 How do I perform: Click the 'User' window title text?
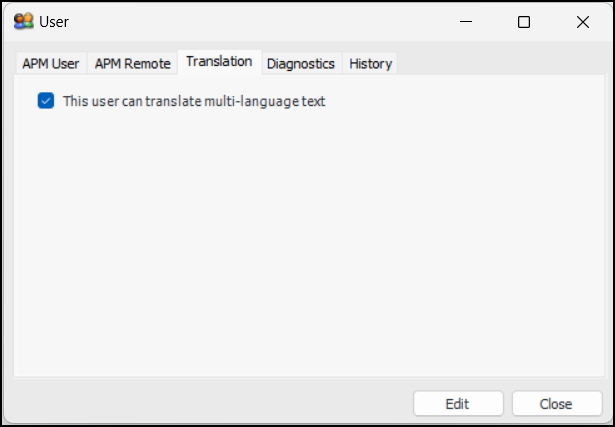[x=54, y=21]
